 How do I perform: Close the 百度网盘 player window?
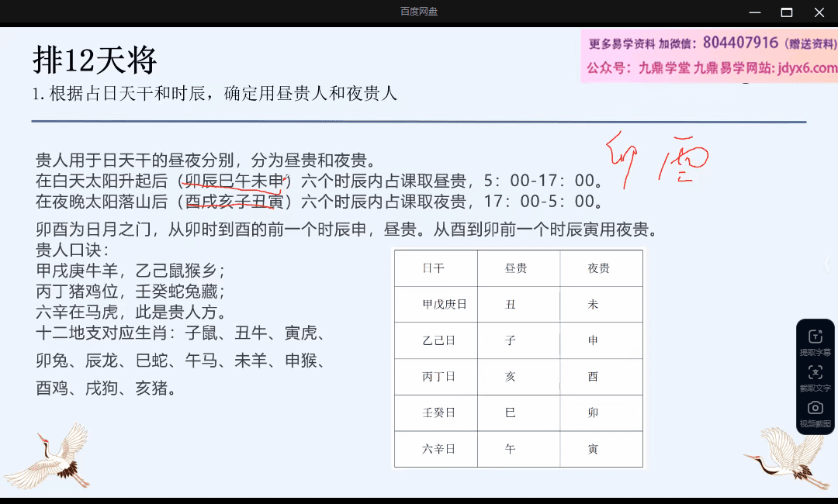coord(819,12)
